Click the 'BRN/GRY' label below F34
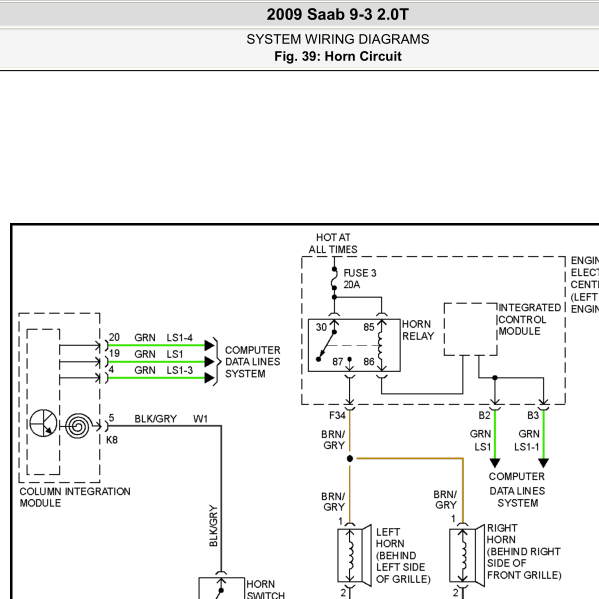Screen dimensions: 599x599 point(333,440)
